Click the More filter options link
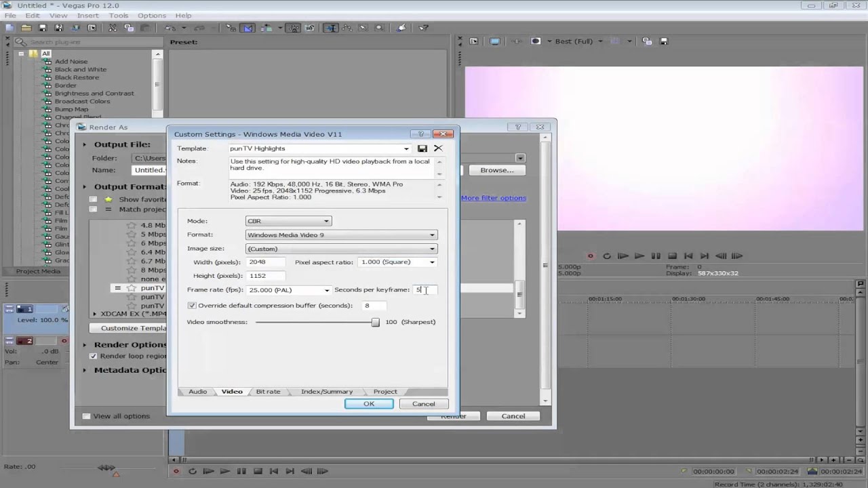This screenshot has height=488, width=868. 494,198
